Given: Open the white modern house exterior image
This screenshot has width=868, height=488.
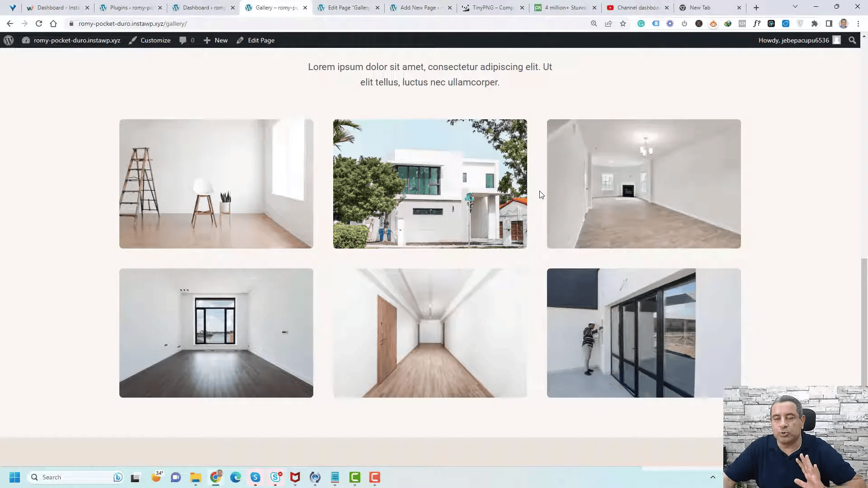Looking at the screenshot, I should coord(430,184).
